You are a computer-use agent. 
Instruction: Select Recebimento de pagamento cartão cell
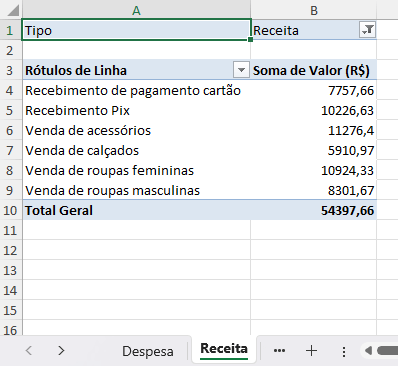tap(136, 90)
